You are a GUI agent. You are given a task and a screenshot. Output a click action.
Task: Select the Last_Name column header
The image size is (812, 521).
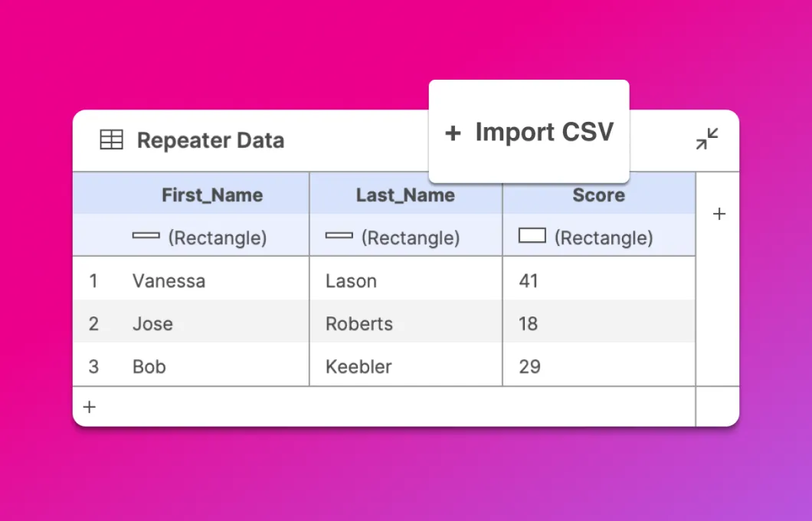pyautogui.click(x=405, y=195)
